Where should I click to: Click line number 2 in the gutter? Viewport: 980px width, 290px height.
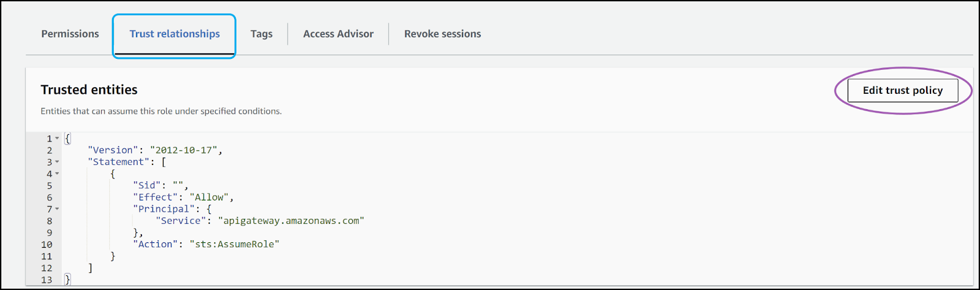point(50,150)
